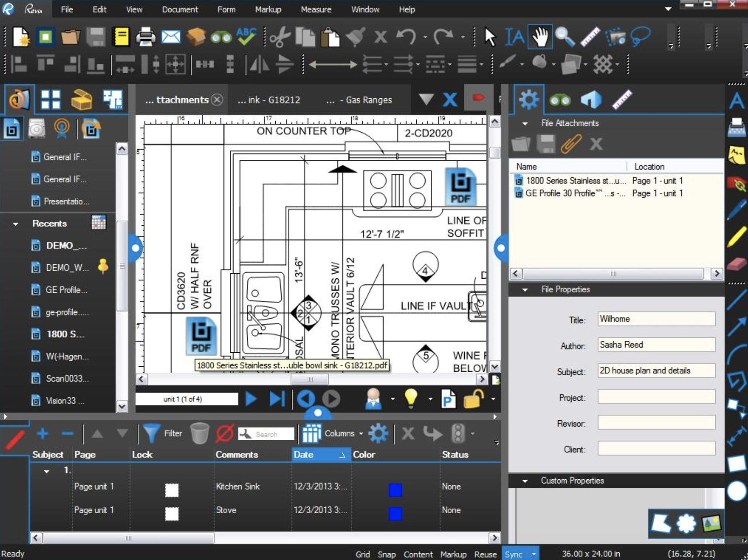748x560 pixels.
Task: Open the Email envelope icon
Action: coord(171,37)
